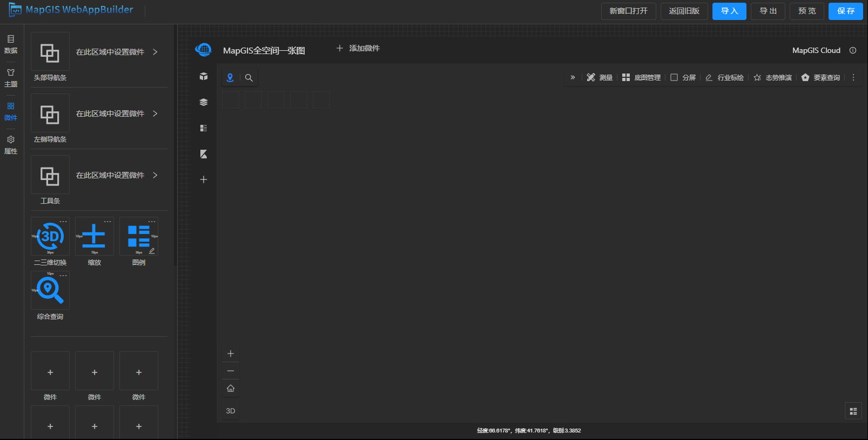Screen dimensions: 868x440
Task: Click the legend icon at map corner
Action: pos(853,411)
